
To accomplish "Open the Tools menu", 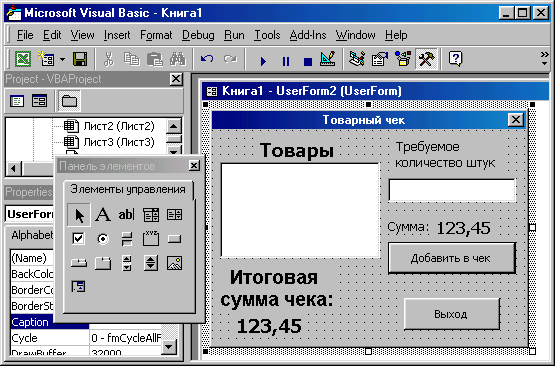I will click(x=267, y=35).
